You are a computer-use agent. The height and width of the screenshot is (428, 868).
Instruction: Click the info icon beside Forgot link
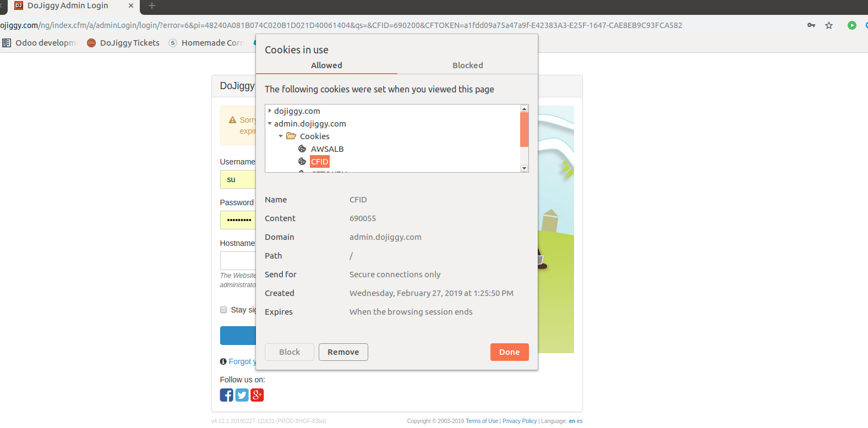click(x=223, y=361)
